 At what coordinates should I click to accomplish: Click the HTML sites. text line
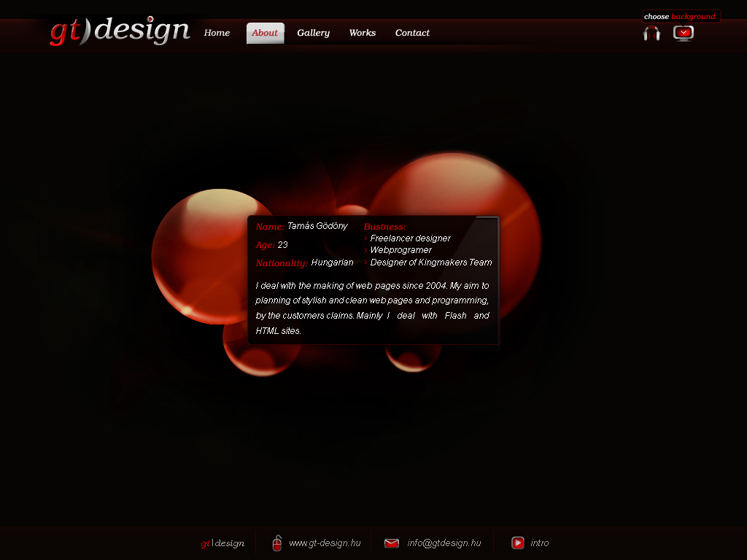pyautogui.click(x=278, y=330)
